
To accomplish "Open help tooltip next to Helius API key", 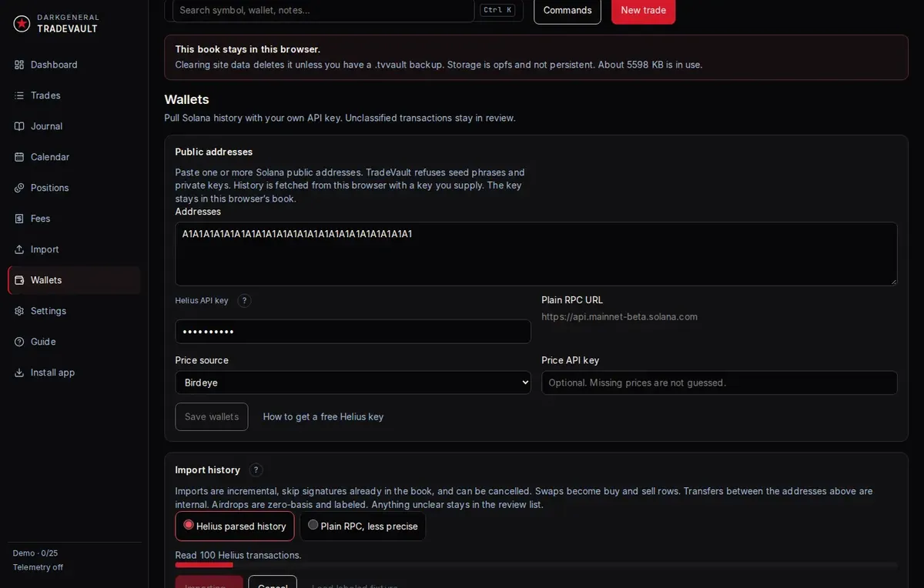I will click(x=244, y=301).
